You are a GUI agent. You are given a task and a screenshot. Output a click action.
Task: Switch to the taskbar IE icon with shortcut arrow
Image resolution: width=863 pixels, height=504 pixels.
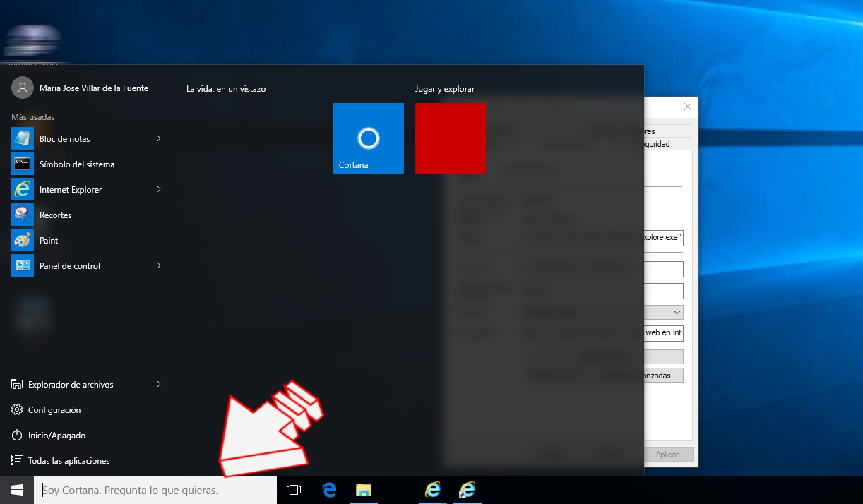click(467, 490)
